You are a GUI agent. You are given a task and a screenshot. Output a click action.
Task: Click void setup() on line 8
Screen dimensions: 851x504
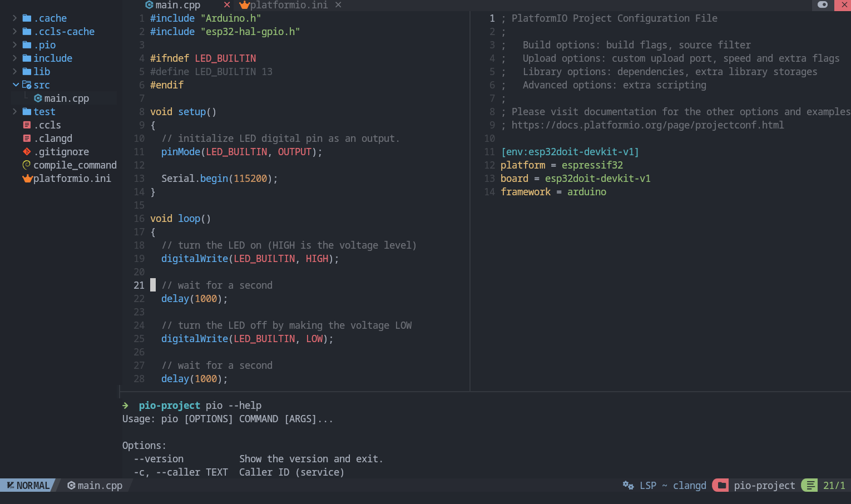click(x=184, y=112)
